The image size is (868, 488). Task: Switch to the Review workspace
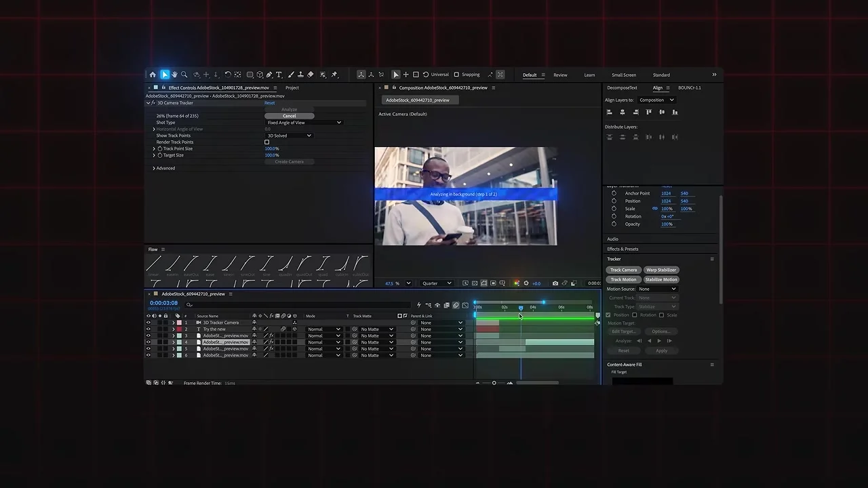click(x=560, y=75)
